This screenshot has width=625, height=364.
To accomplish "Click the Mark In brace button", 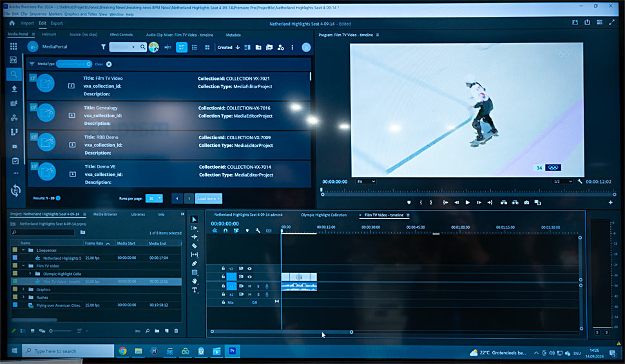I will pos(421,202).
